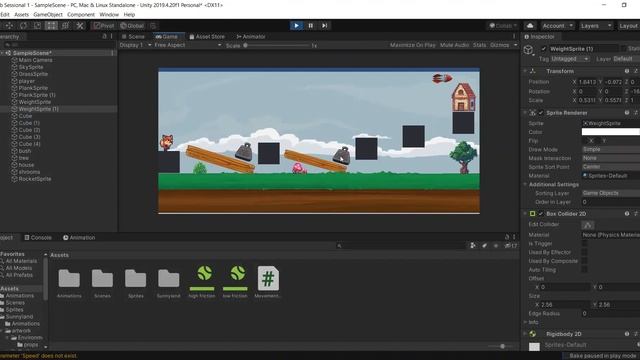Select the Rotate tool in toolbar
The image size is (640, 360).
pos(23,26)
